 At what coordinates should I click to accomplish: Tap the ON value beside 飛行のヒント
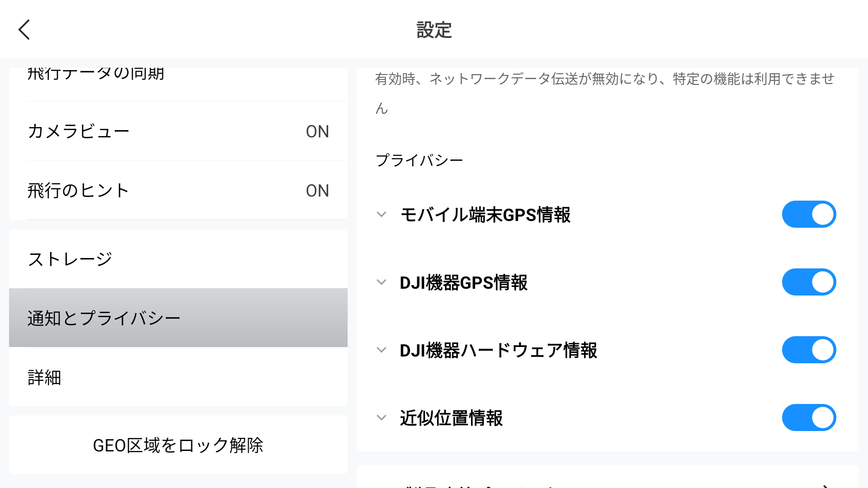click(317, 191)
